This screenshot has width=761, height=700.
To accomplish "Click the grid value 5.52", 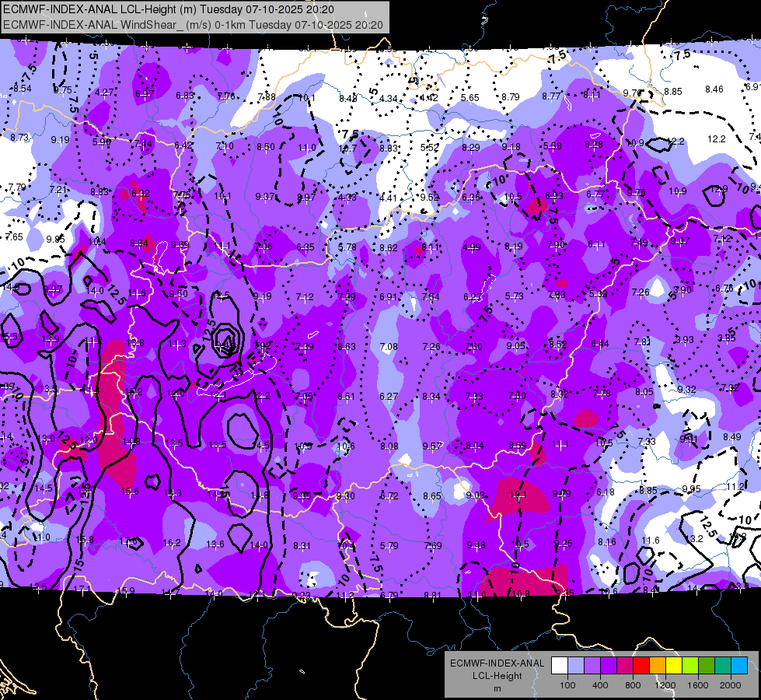I will (430, 148).
